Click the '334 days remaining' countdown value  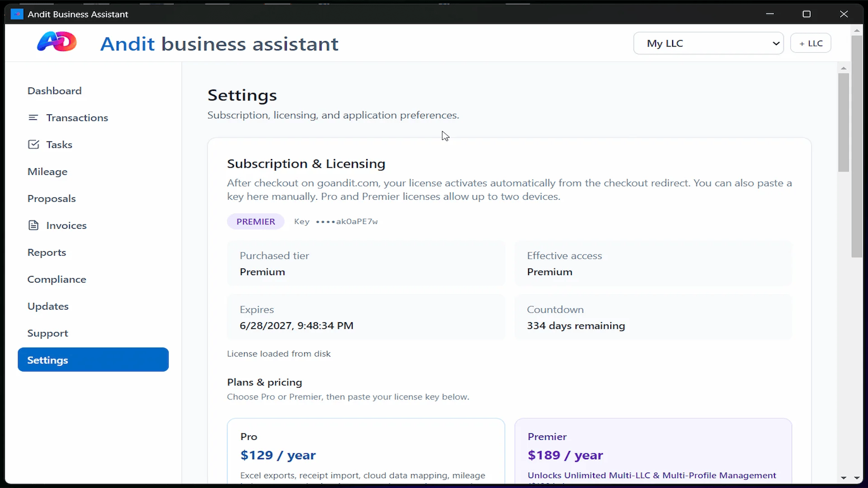[x=576, y=326]
